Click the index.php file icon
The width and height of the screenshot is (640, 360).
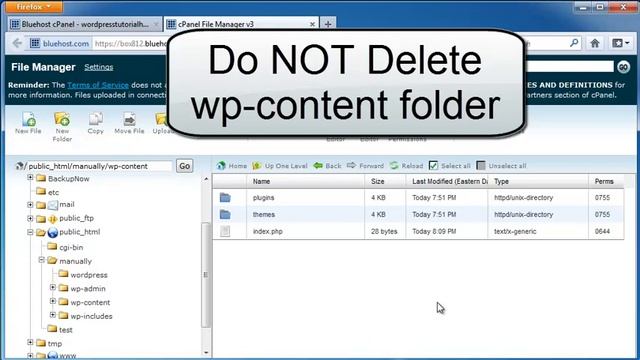[x=225, y=231]
